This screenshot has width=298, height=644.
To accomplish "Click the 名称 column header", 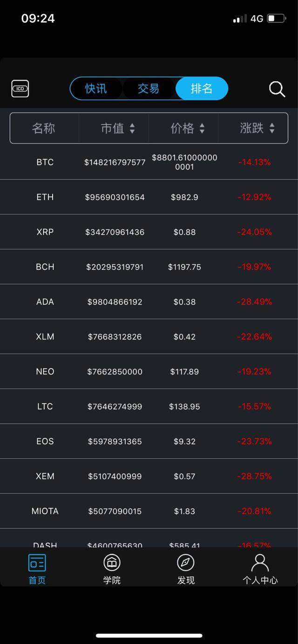I will [x=44, y=128].
